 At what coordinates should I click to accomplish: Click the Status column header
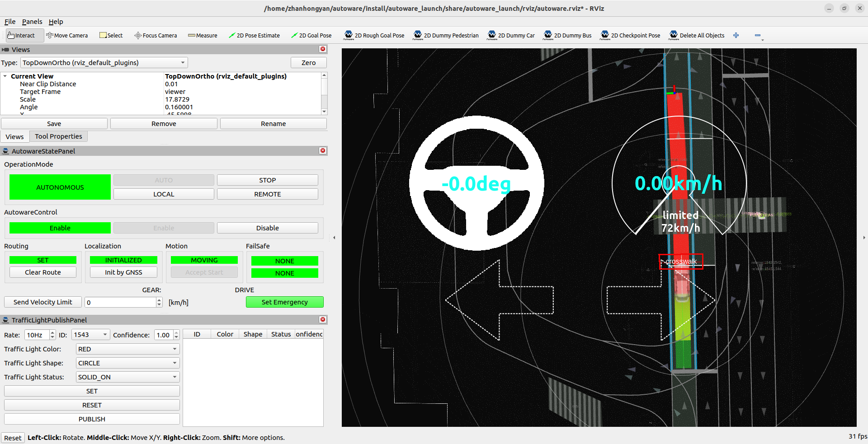281,334
